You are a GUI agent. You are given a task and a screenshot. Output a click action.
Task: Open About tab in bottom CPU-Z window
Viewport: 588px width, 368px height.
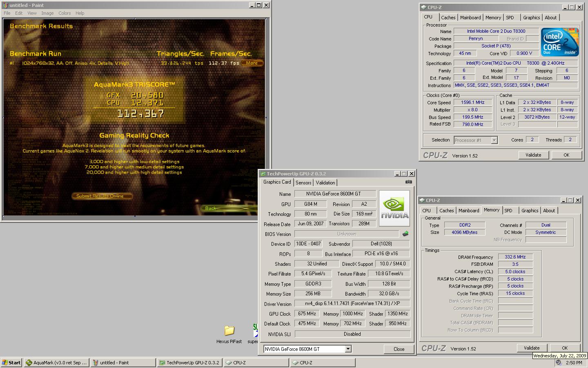[549, 211]
